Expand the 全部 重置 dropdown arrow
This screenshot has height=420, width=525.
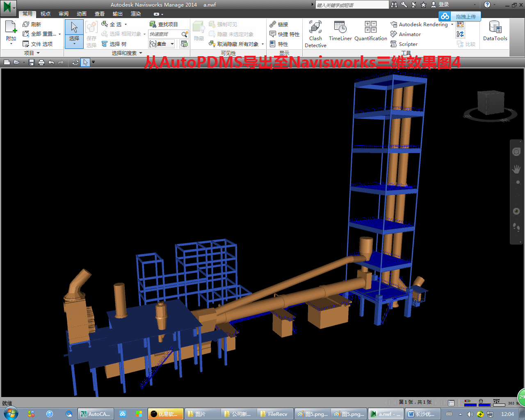coord(60,34)
